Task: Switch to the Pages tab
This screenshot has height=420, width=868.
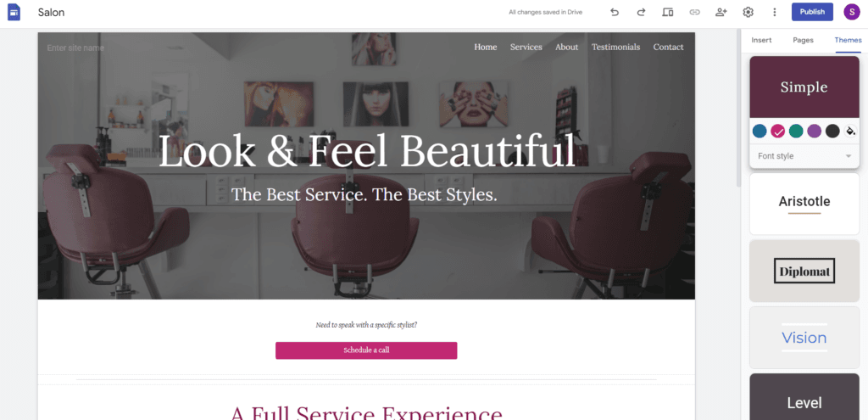Action: click(x=803, y=40)
